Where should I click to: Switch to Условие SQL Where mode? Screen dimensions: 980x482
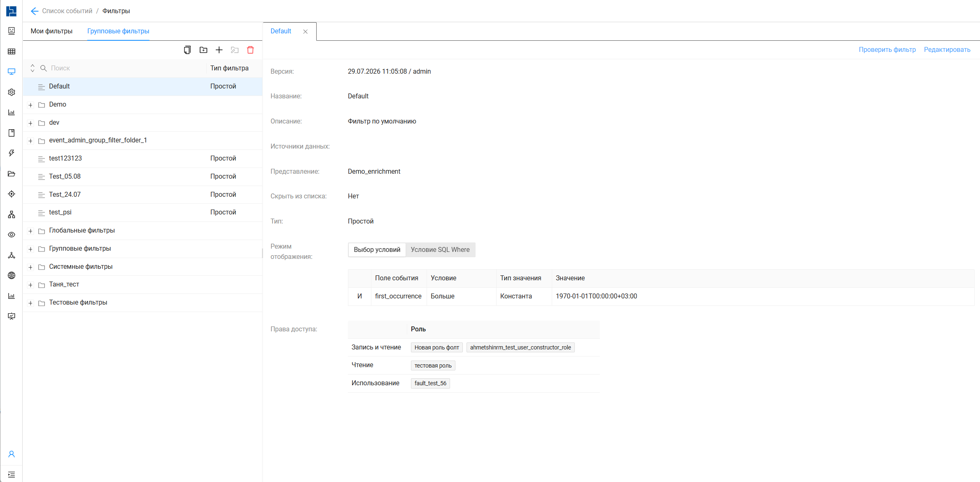point(440,250)
